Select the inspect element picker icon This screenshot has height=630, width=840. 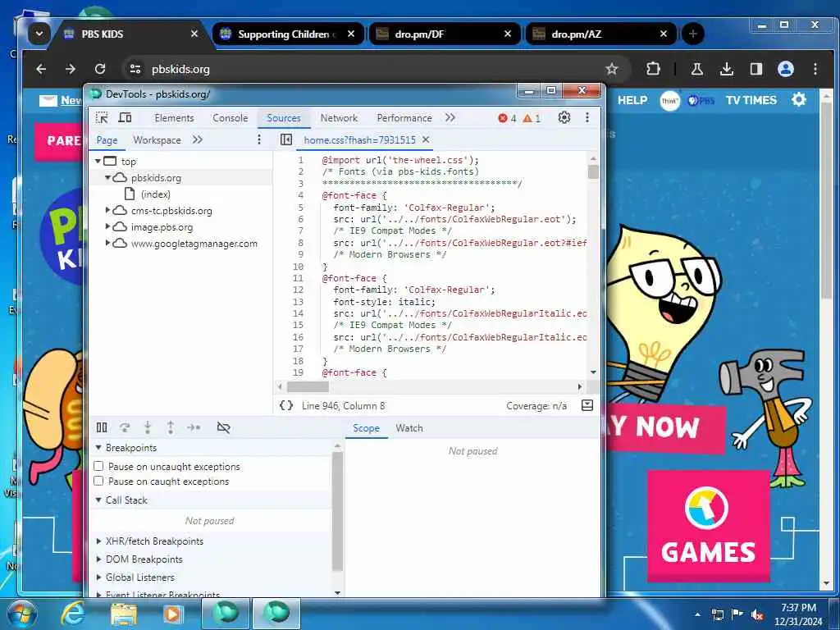pyautogui.click(x=102, y=117)
